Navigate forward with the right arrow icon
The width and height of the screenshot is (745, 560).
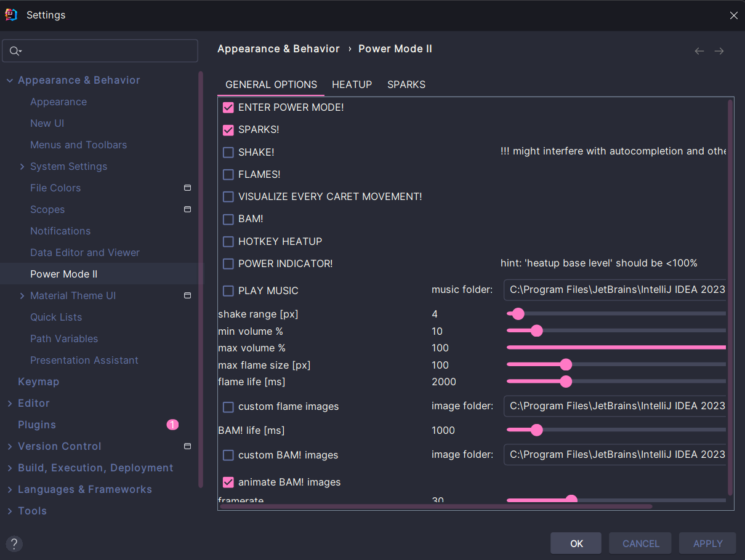719,51
